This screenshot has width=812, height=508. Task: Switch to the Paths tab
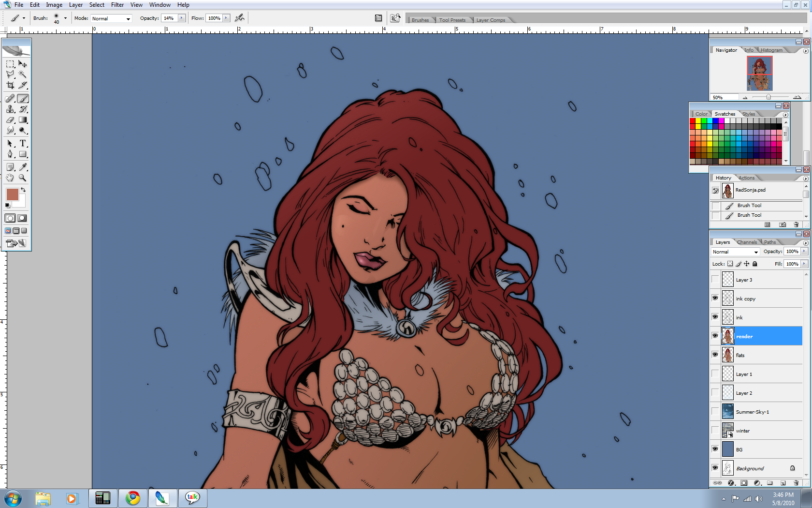tap(770, 242)
